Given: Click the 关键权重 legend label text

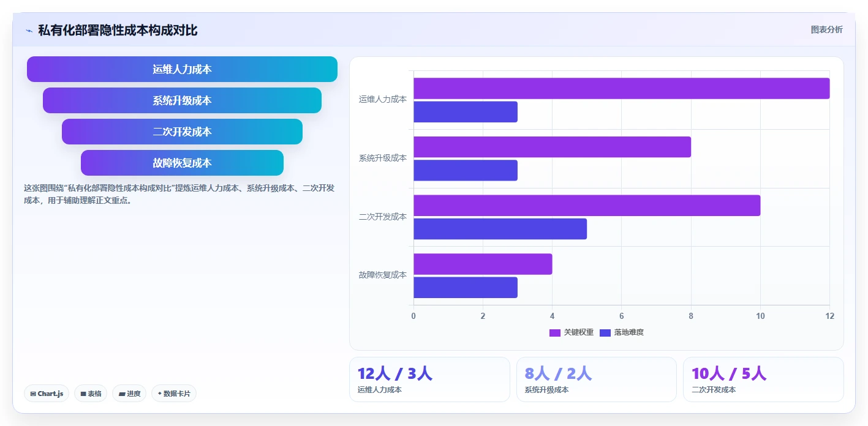Looking at the screenshot, I should (x=579, y=332).
